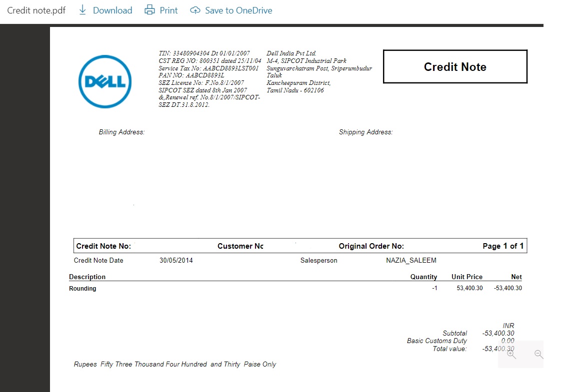Click the amount-in-words Rupees line
Viewport: 576px width, 392px height.
coord(174,365)
